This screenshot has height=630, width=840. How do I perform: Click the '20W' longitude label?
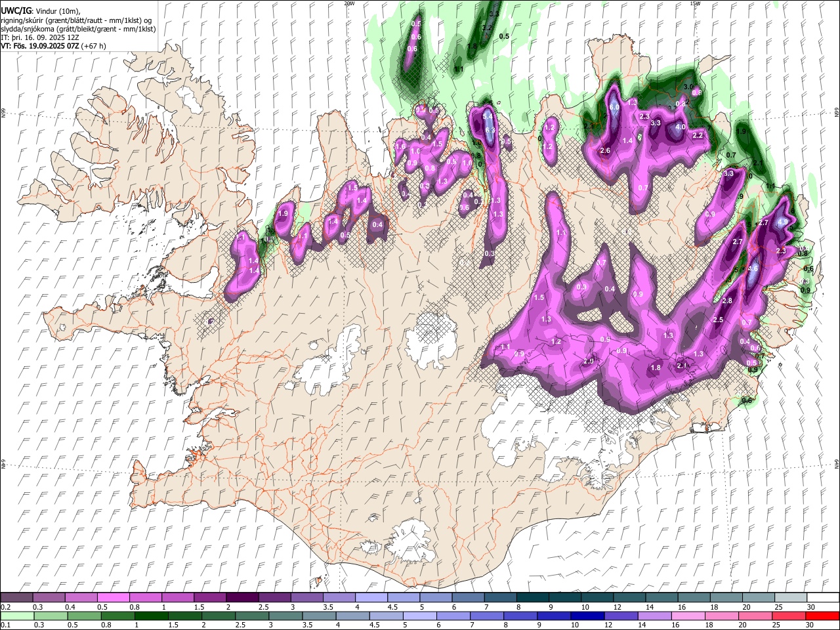[350, 3]
